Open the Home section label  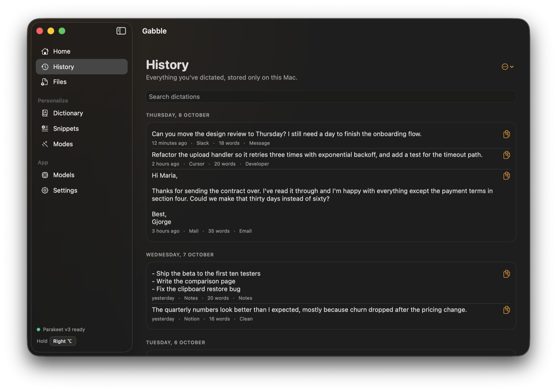tap(62, 51)
